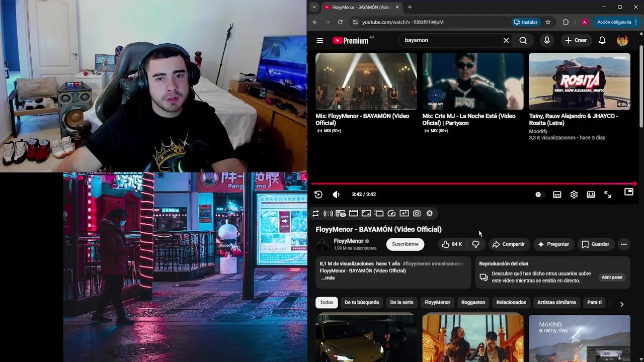Click the dashed-window popup player icon
This screenshot has width=644, height=362.
(379, 214)
